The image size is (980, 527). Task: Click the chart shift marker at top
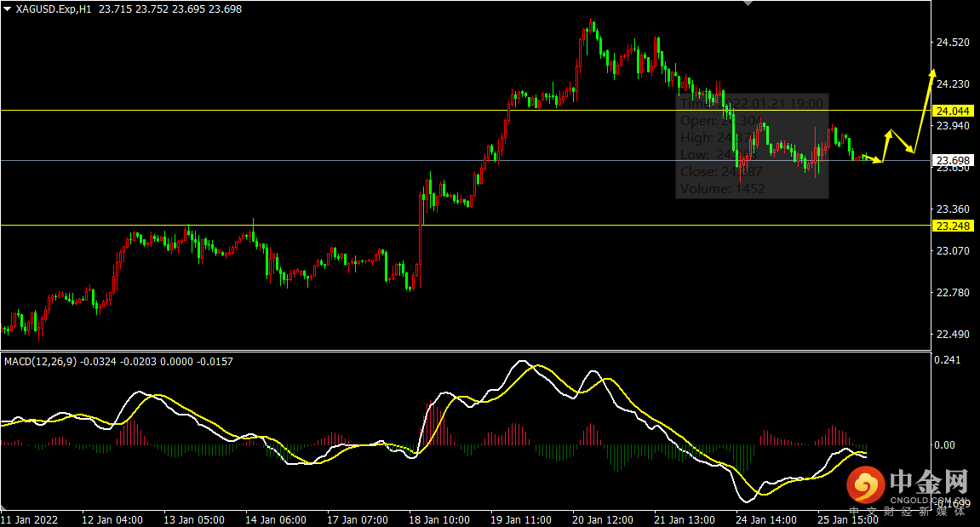click(x=748, y=3)
